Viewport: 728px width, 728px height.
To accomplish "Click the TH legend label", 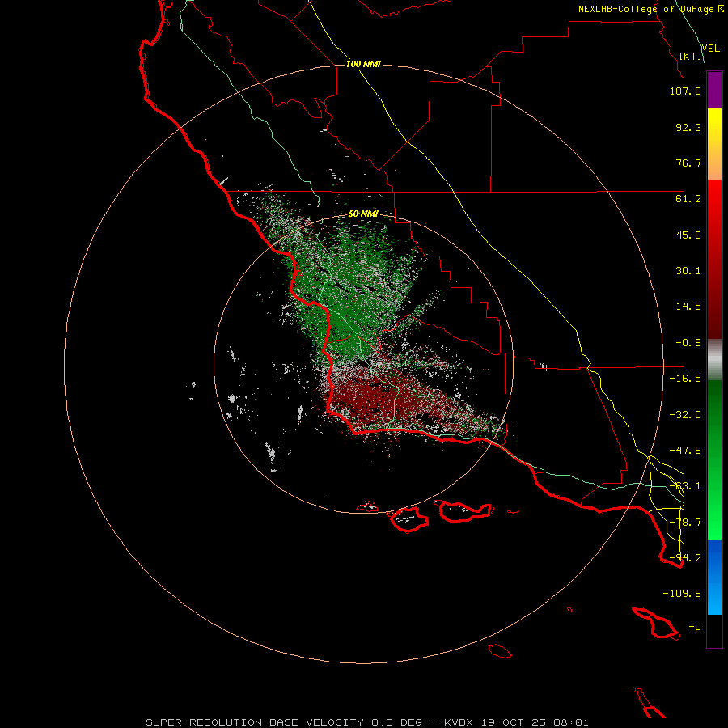I will click(x=695, y=630).
